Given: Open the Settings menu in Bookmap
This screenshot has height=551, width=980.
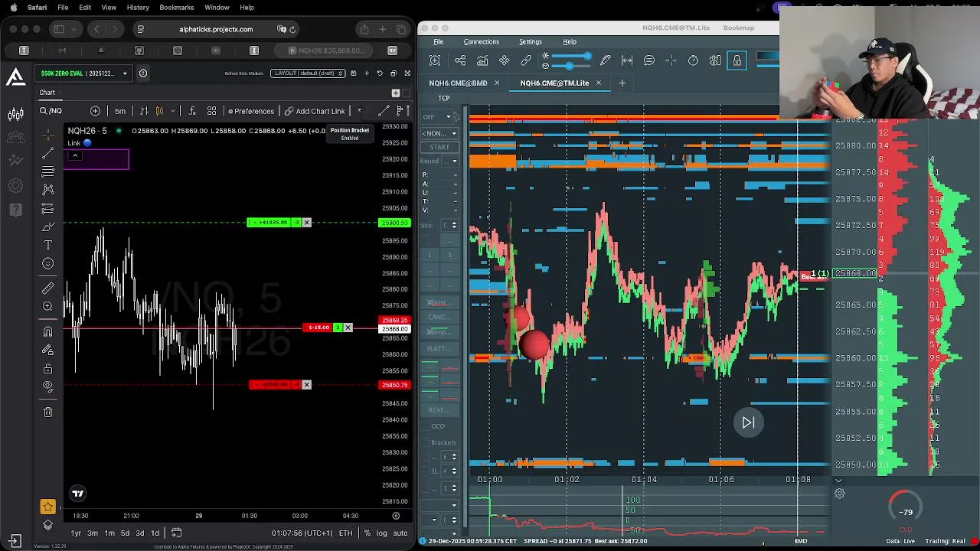Looking at the screenshot, I should (x=530, y=42).
